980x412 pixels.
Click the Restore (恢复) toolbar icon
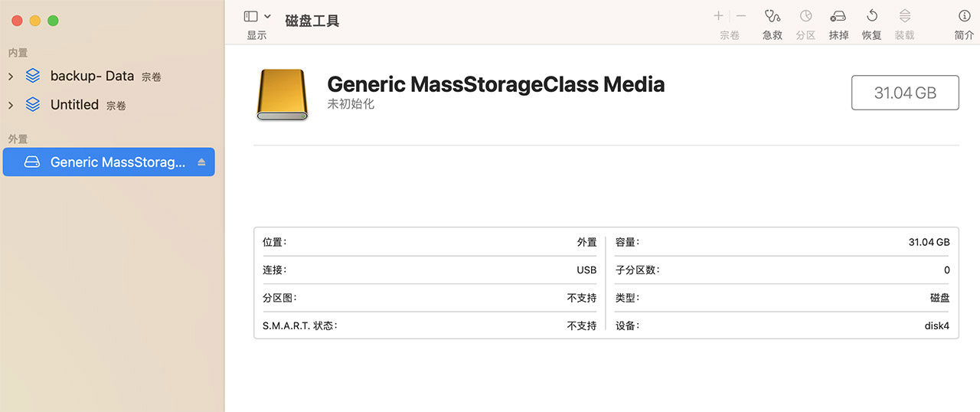[871, 16]
